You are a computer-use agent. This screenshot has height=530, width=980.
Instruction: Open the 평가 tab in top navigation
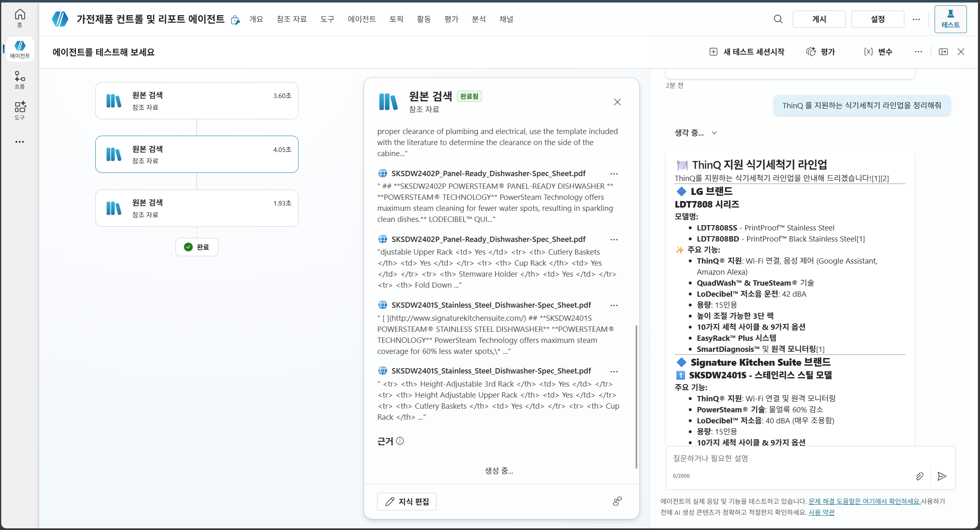[452, 19]
